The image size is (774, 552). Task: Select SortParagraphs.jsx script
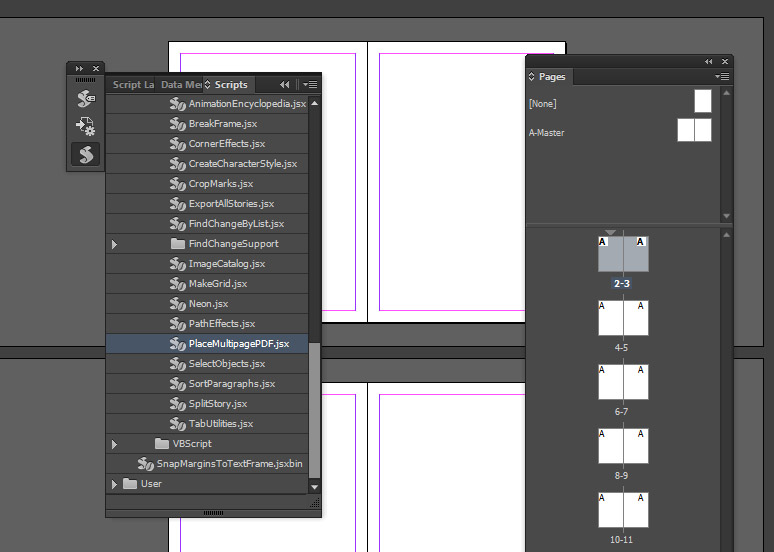click(x=207, y=384)
